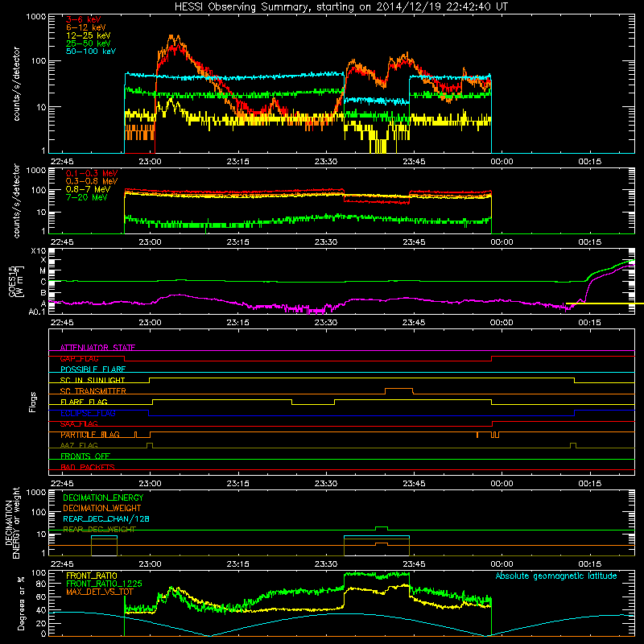Viewport: 644px width, 644px height.
Task: Click the Degrees or % axis label
Action: tap(21, 603)
